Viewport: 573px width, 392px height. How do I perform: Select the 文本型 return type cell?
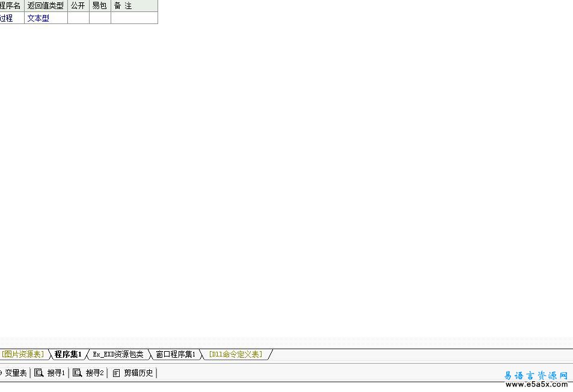coord(46,18)
